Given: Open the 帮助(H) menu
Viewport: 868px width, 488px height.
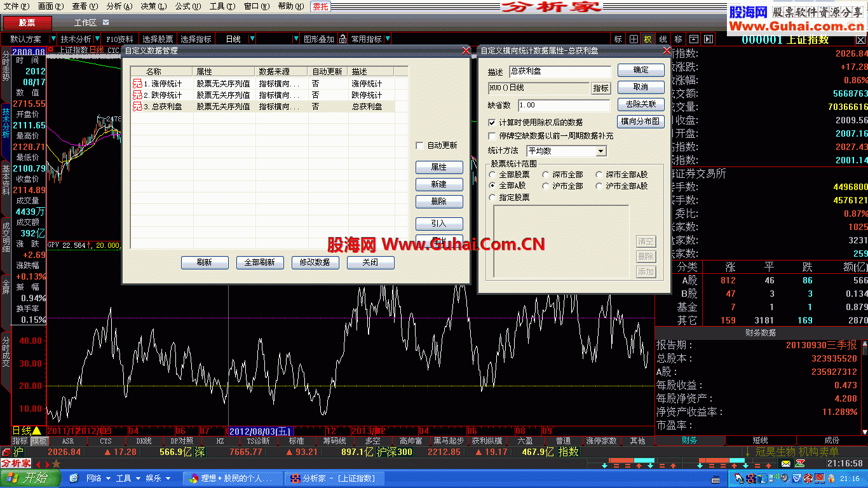Looking at the screenshot, I should tap(291, 6).
